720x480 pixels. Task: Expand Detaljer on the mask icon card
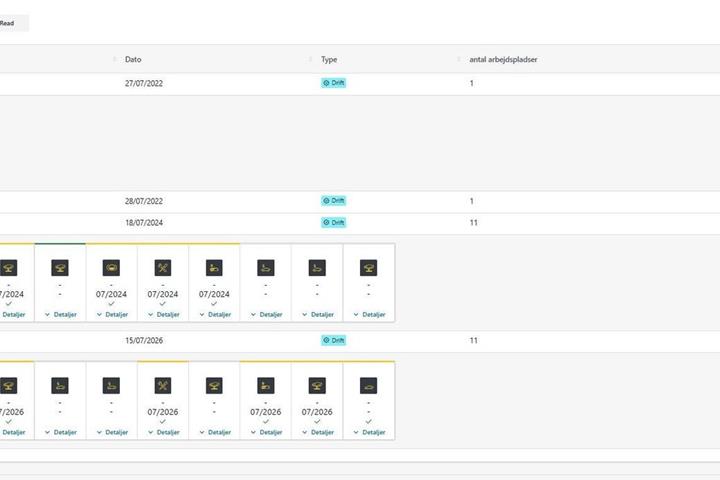point(112,315)
